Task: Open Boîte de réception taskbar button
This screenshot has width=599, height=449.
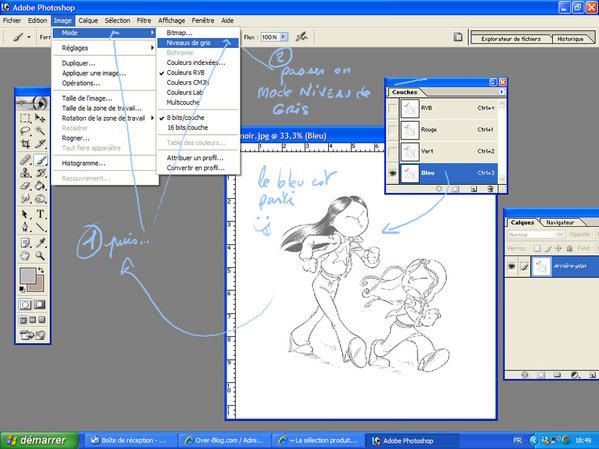Action: (130, 441)
